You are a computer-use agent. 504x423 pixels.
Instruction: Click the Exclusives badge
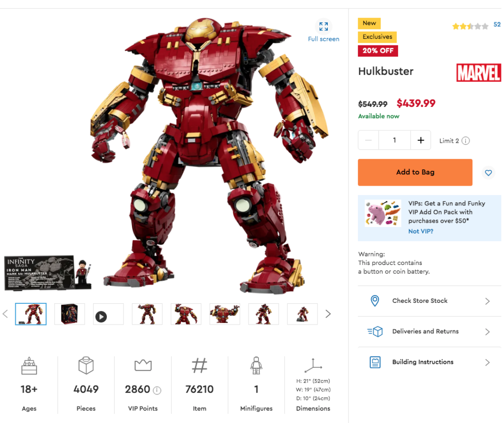377,36
